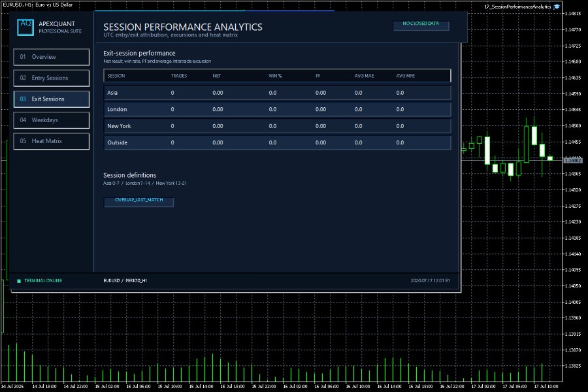Viewport: 588px width, 392px height.
Task: Select the New York session row
Action: coord(277,126)
